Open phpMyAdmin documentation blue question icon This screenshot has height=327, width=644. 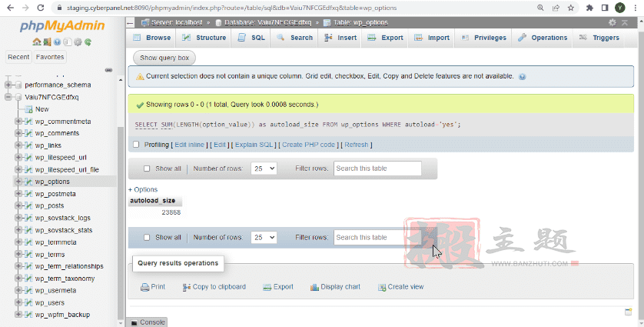[x=57, y=42]
